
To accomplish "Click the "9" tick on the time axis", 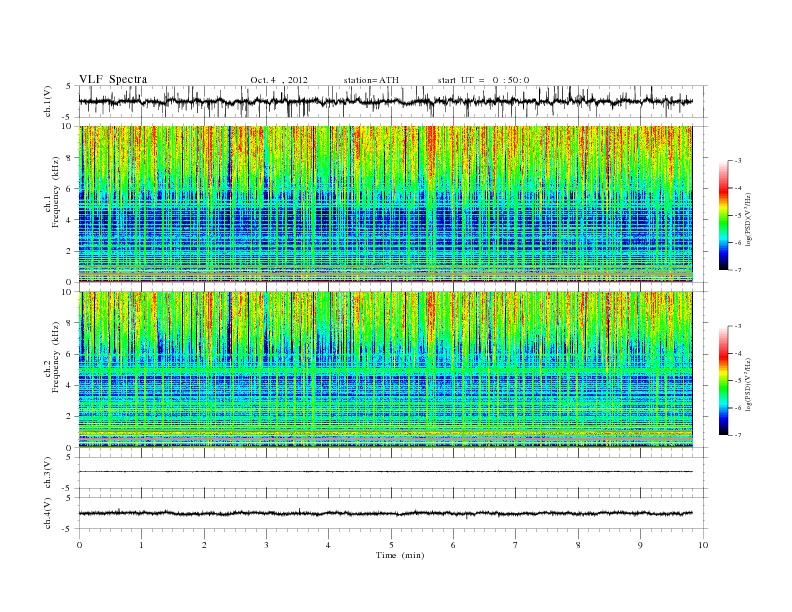I will [x=640, y=545].
